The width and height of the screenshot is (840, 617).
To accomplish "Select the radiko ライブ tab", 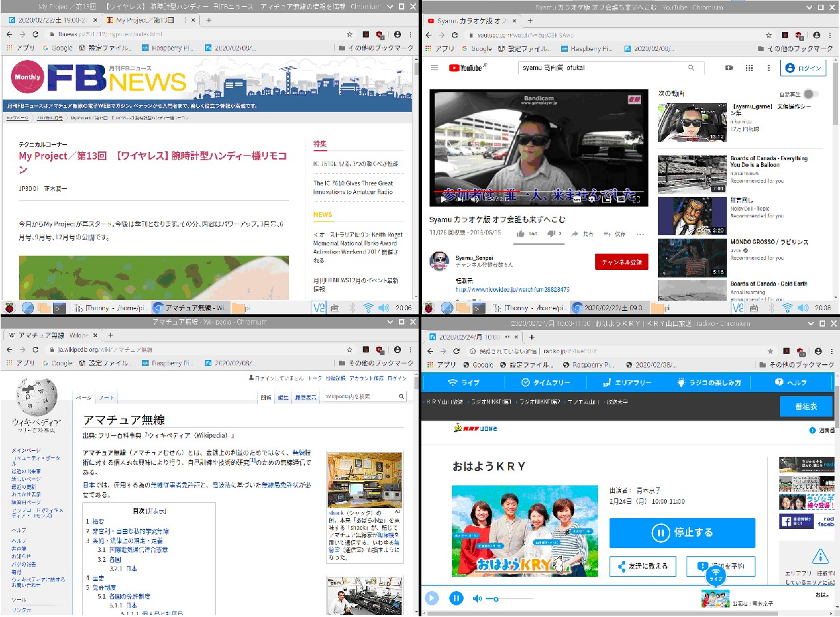I will 464,382.
